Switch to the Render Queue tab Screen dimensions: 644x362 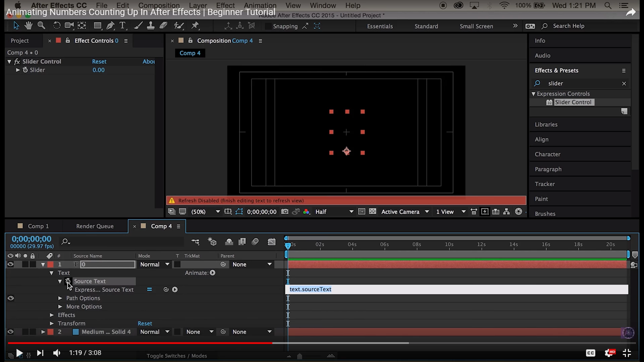pyautogui.click(x=95, y=226)
